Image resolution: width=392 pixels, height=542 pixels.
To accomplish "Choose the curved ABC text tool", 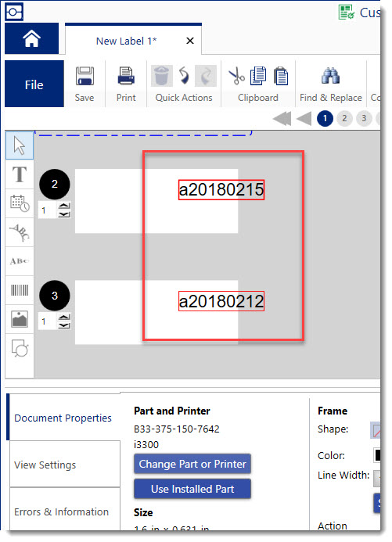I will coord(20,232).
